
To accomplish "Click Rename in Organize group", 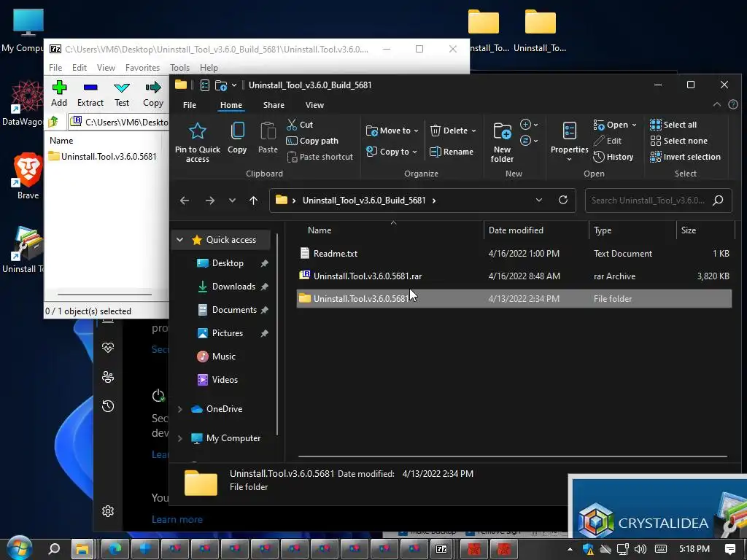I will 451,152.
